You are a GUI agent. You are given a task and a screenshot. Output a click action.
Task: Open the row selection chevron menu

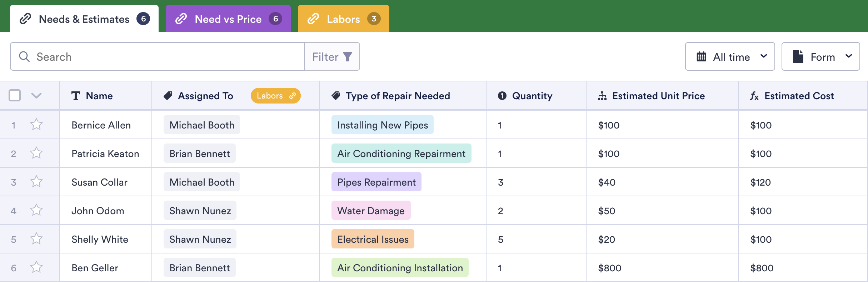click(36, 96)
